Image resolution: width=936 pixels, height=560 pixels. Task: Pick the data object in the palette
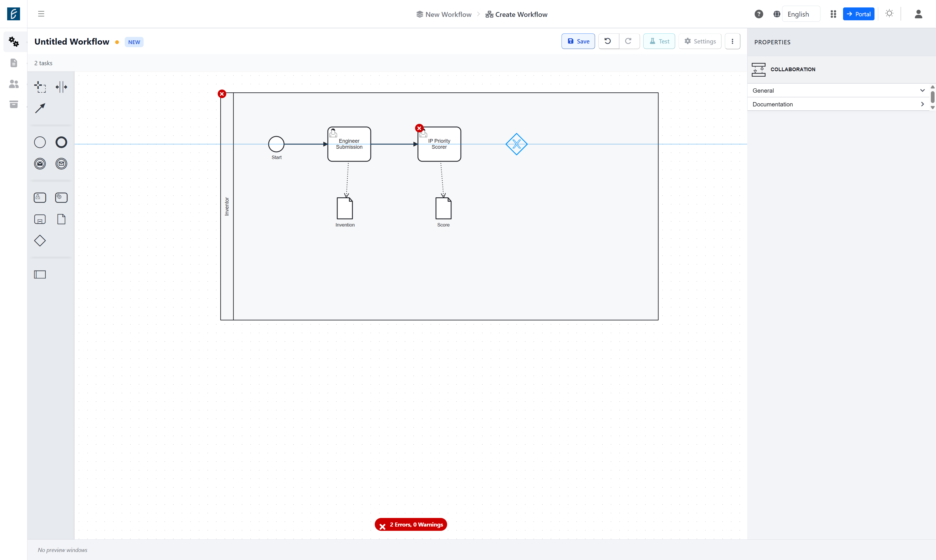pyautogui.click(x=61, y=219)
